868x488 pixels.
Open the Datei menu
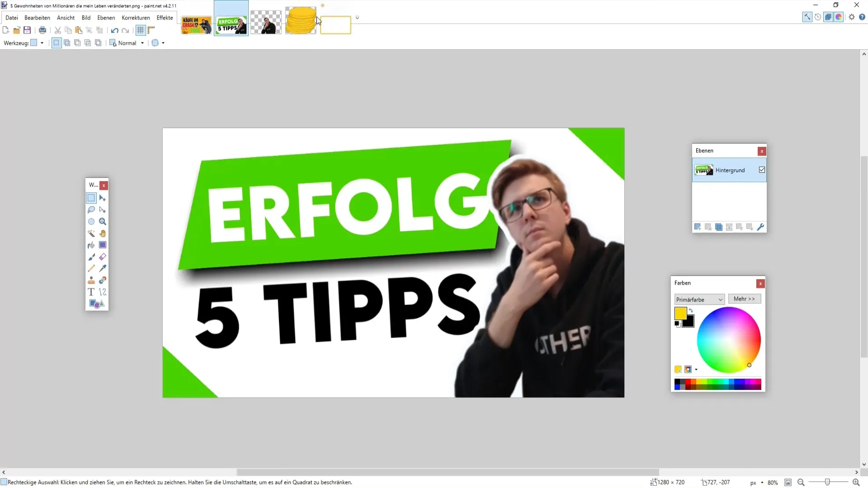pyautogui.click(x=11, y=17)
